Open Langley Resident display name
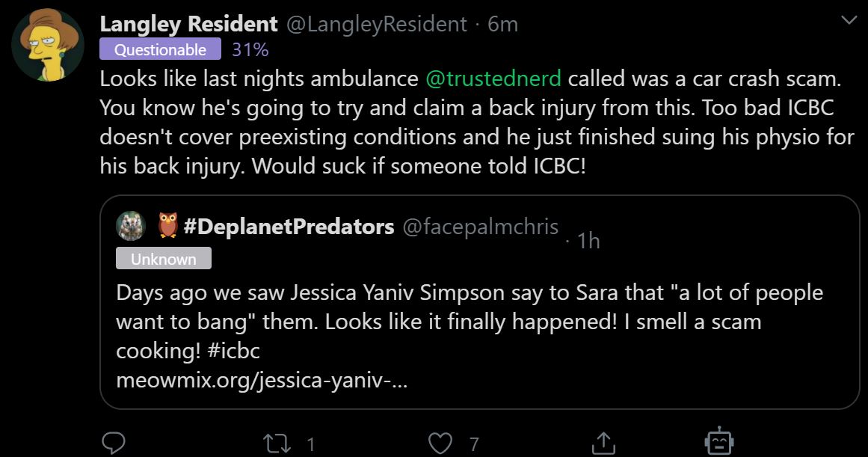 pyautogui.click(x=188, y=24)
